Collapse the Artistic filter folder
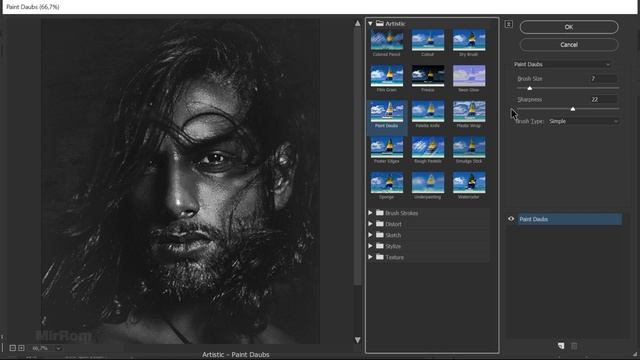 [370, 24]
